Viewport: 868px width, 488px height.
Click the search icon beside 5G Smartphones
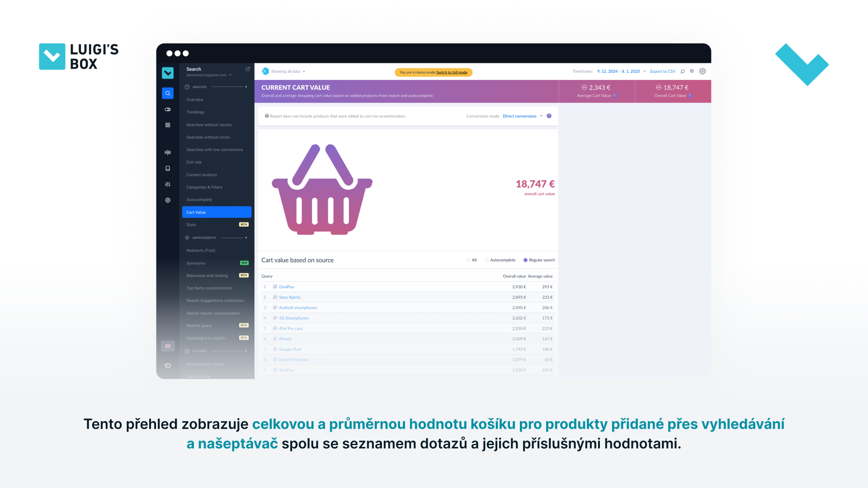pos(275,318)
